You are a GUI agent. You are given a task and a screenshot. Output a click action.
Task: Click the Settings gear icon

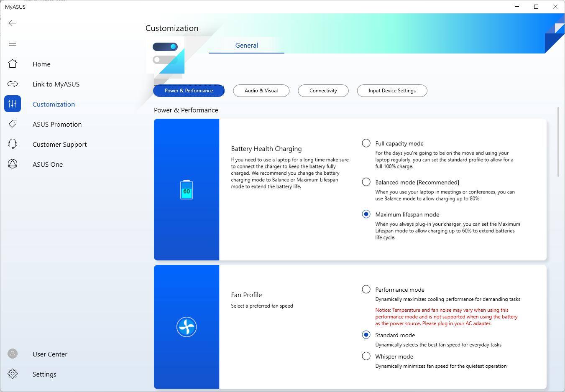[13, 374]
